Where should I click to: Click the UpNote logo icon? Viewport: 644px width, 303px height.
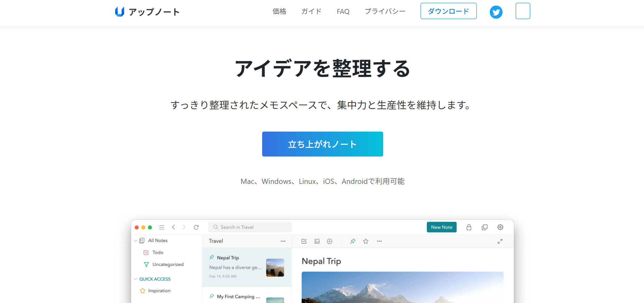(120, 12)
